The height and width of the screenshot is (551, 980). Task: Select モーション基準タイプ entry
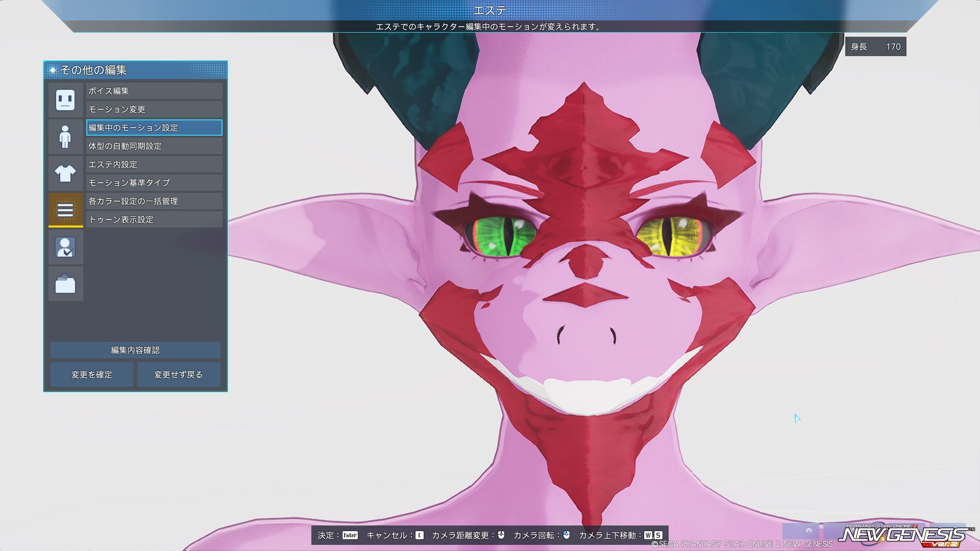click(x=154, y=183)
